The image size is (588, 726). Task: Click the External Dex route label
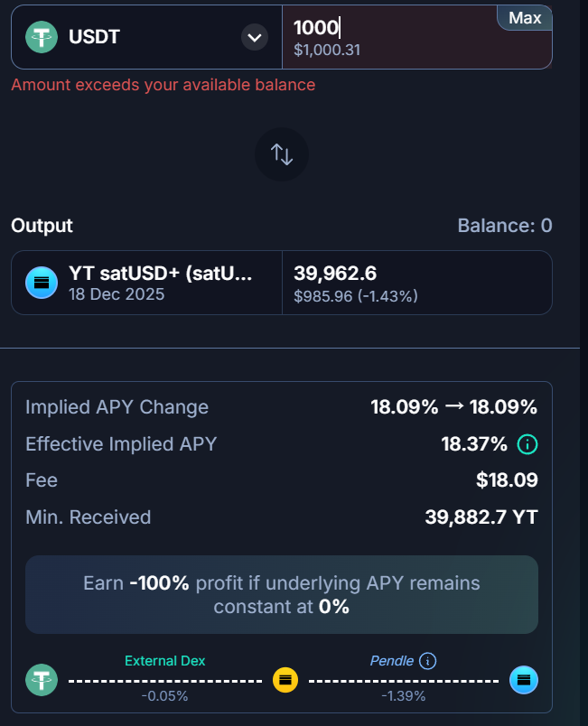pyautogui.click(x=164, y=661)
